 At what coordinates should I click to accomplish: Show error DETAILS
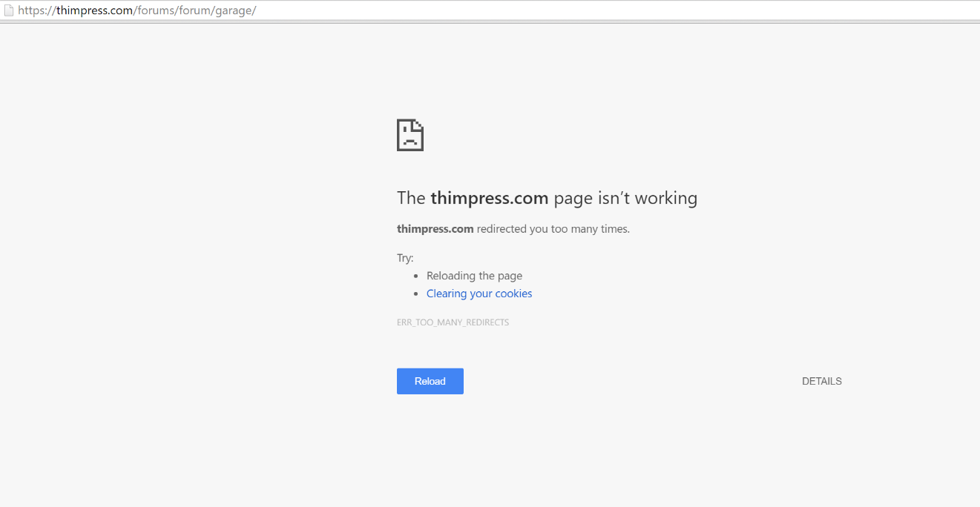pos(822,381)
